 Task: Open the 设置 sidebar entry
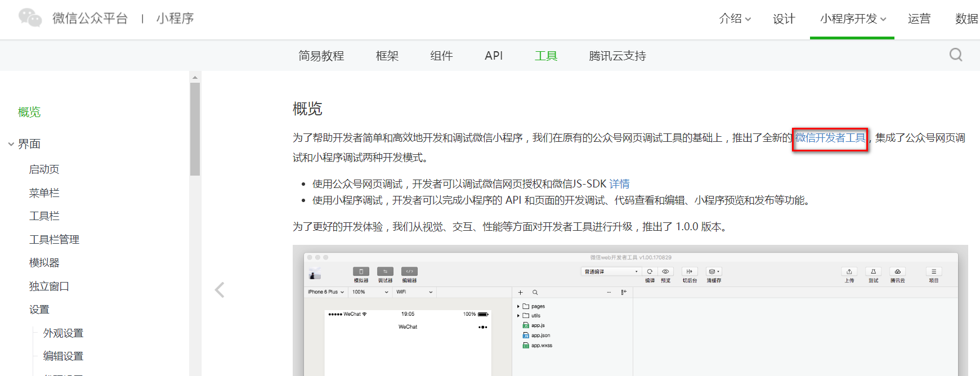coord(39,310)
